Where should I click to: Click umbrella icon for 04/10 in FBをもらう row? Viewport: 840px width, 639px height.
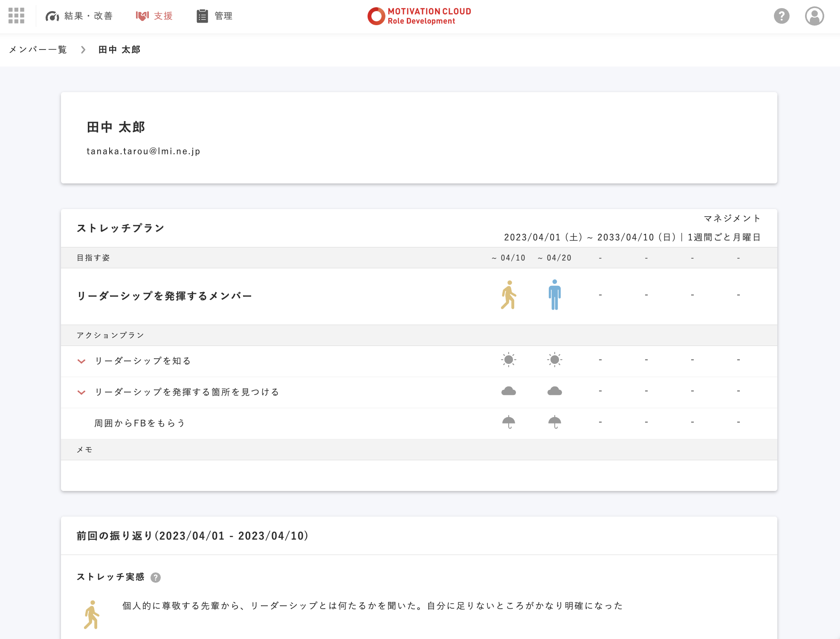(509, 422)
